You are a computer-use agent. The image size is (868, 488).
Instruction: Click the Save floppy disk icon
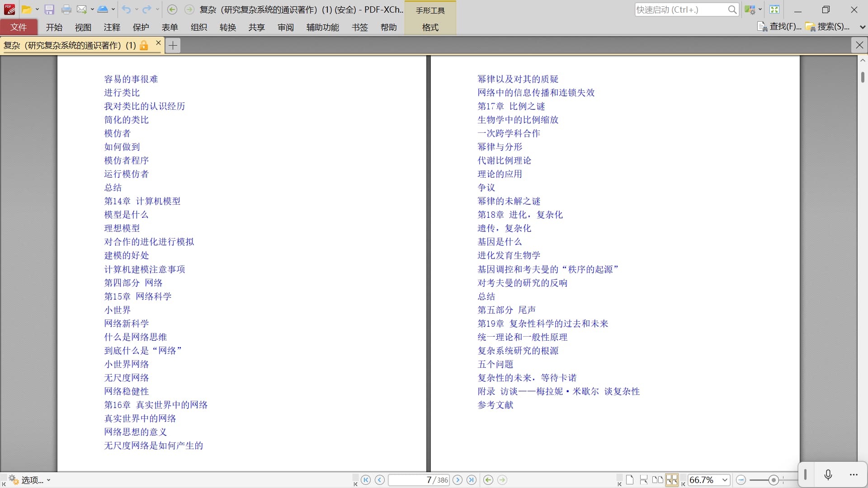coord(49,9)
